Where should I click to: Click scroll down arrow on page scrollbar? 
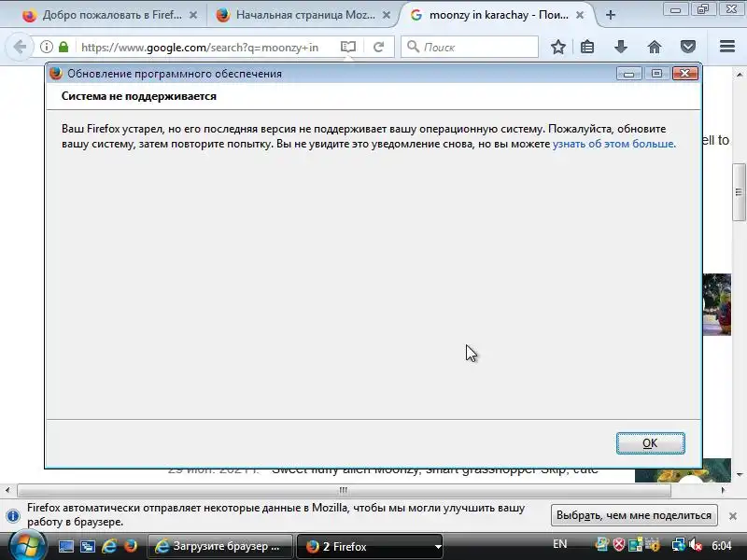pyautogui.click(x=739, y=474)
